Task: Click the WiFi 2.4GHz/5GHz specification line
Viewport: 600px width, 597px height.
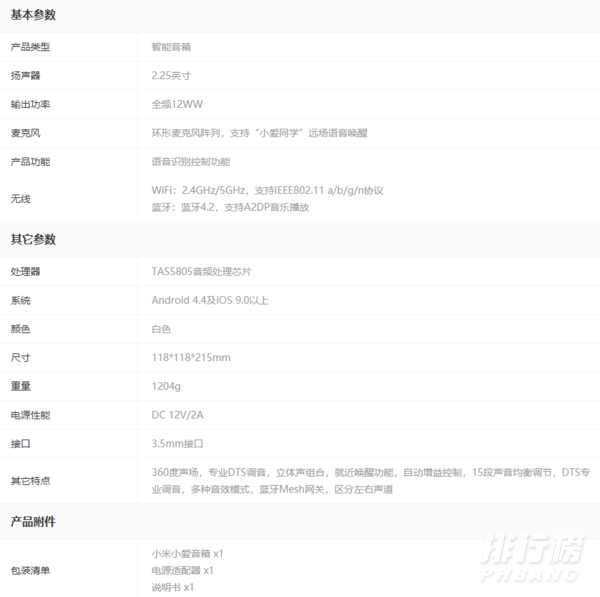Action: click(267, 190)
